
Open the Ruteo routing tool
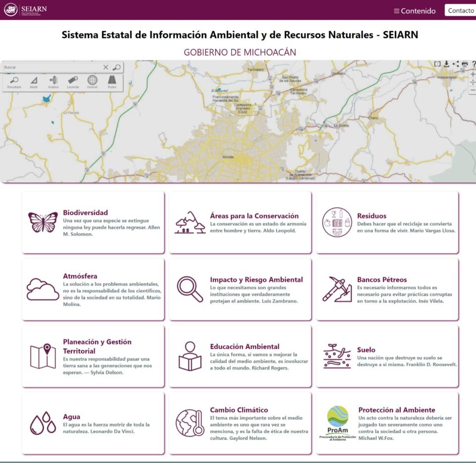pos(112,82)
